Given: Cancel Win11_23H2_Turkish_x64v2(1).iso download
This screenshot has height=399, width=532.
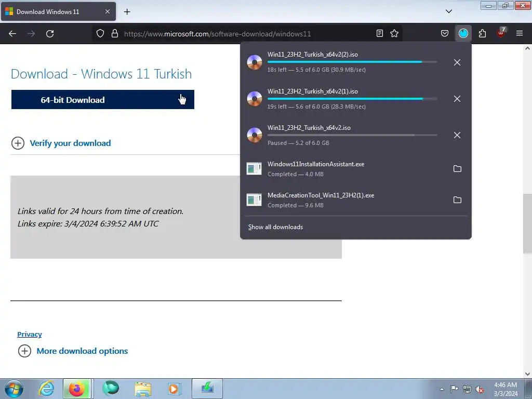Looking at the screenshot, I should (457, 99).
